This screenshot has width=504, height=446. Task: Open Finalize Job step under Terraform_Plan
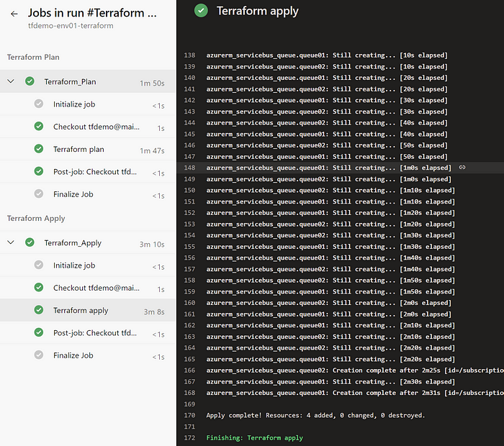[x=88, y=194]
